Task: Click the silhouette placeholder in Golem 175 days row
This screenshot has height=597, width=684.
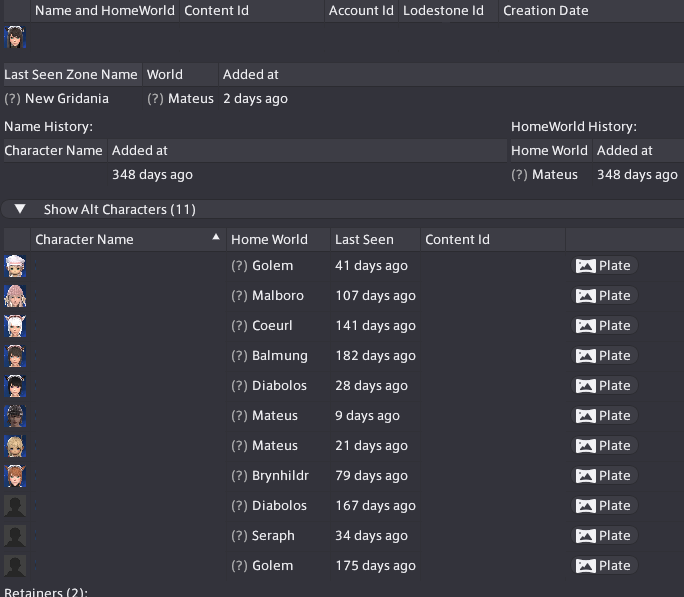Action: [x=15, y=566]
